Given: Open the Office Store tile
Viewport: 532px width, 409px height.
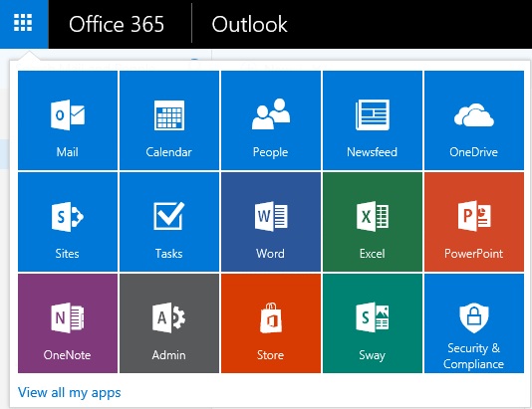Looking at the screenshot, I should pos(271,323).
